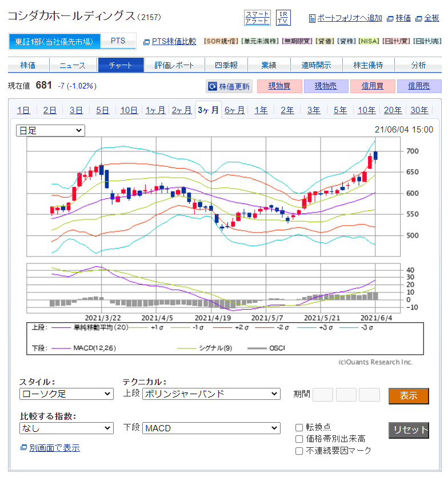Viewport: 448px width, 477px height.
Task: Click the orange 表示 button
Action: [x=409, y=396]
